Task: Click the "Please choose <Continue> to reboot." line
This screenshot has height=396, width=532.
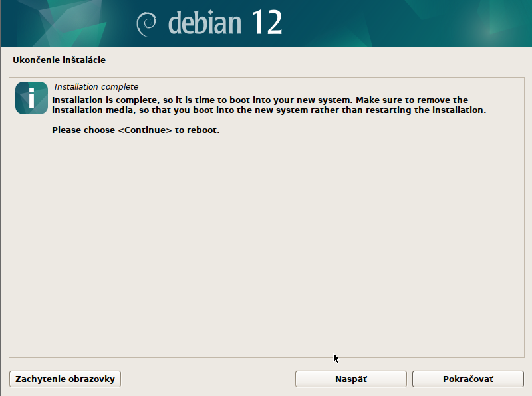Action: [x=136, y=130]
